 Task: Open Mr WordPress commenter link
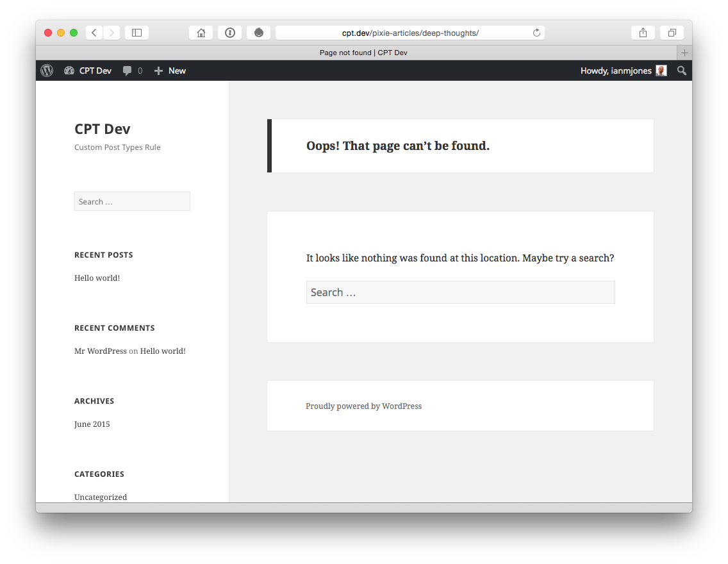(x=100, y=351)
